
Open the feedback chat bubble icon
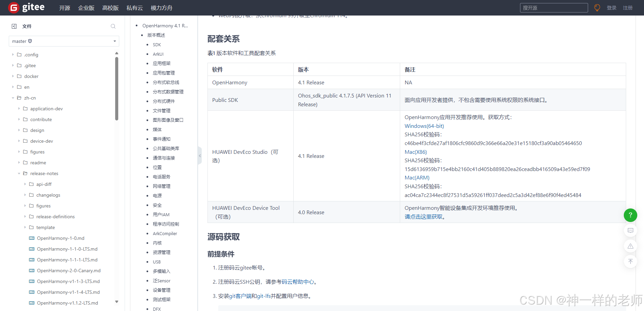pyautogui.click(x=631, y=230)
